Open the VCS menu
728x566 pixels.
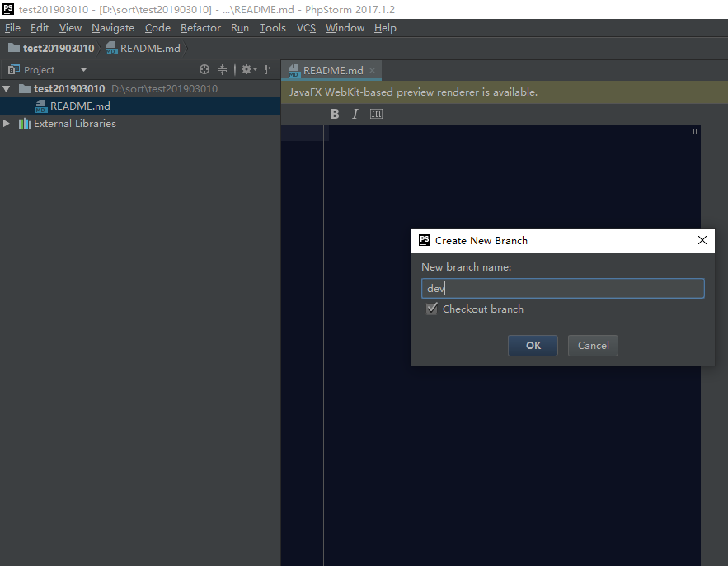coord(306,28)
